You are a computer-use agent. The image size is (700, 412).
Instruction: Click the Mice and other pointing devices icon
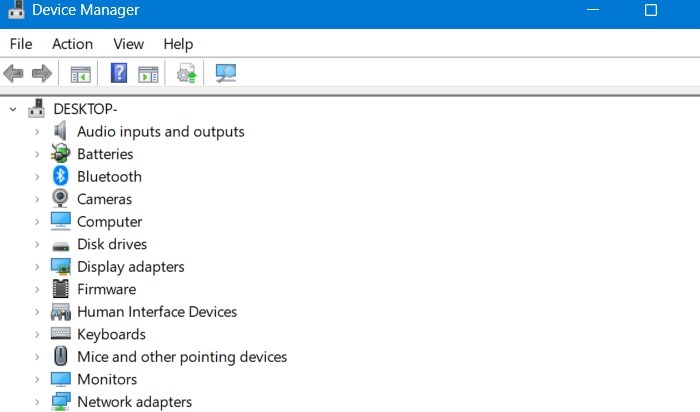pos(60,356)
